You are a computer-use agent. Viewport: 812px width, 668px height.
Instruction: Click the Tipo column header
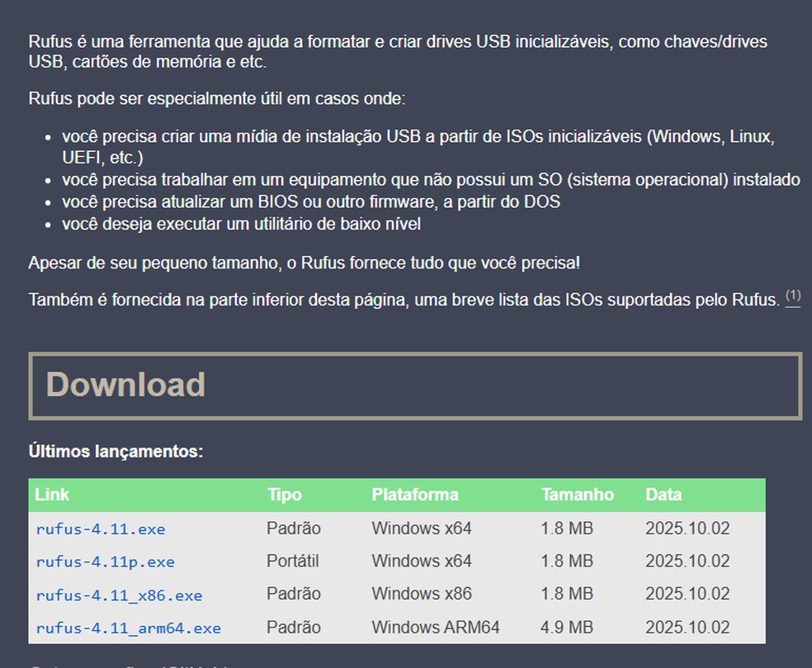[285, 495]
